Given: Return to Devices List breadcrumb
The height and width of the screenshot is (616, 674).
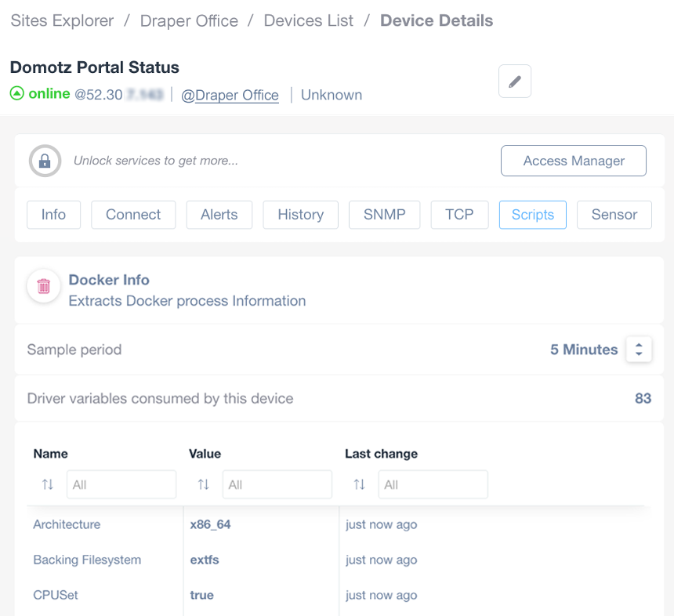Looking at the screenshot, I should (309, 20).
